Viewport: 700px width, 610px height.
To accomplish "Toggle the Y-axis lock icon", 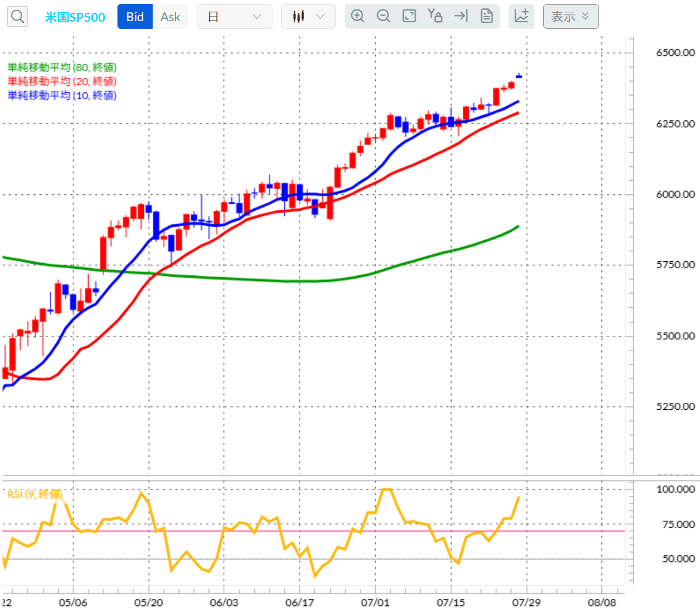I will pyautogui.click(x=435, y=16).
